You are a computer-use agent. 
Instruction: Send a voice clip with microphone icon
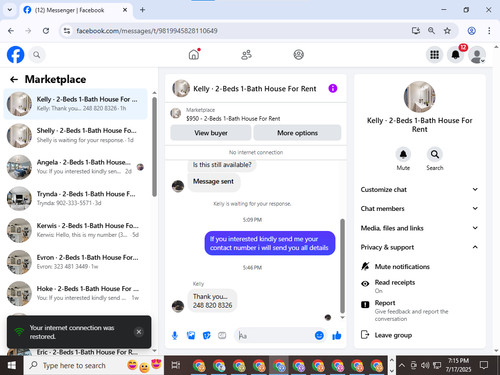click(x=175, y=335)
